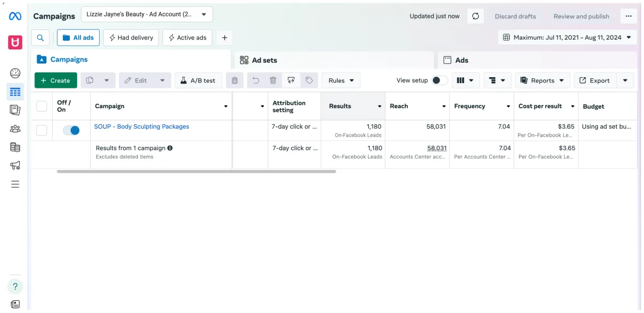Click the undo arrow icon
Screen dimensions: 644x313
coord(256,80)
